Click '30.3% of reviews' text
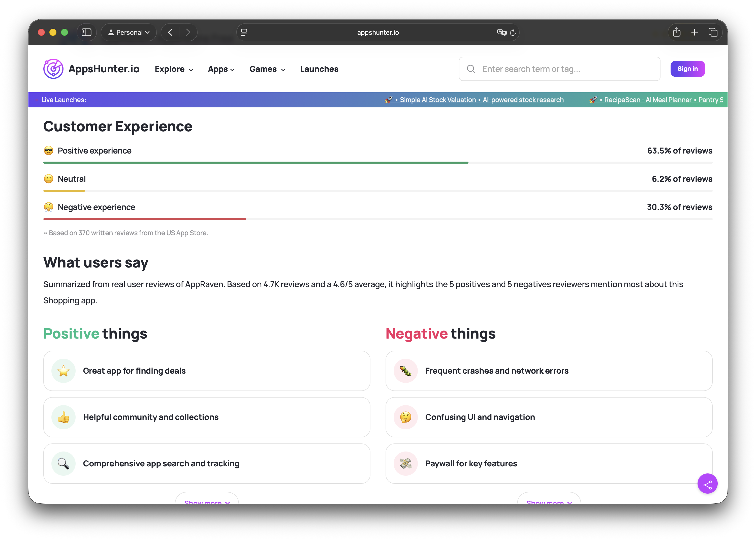The height and width of the screenshot is (541, 756). pos(679,207)
